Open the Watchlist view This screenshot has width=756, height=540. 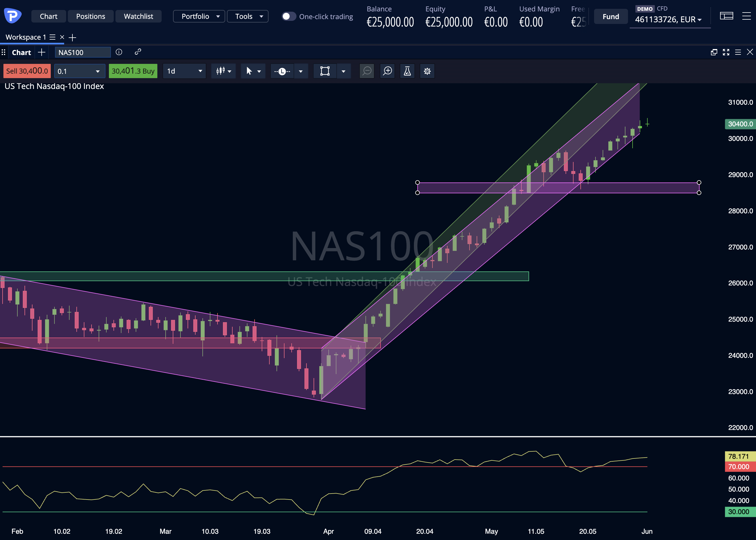point(138,16)
